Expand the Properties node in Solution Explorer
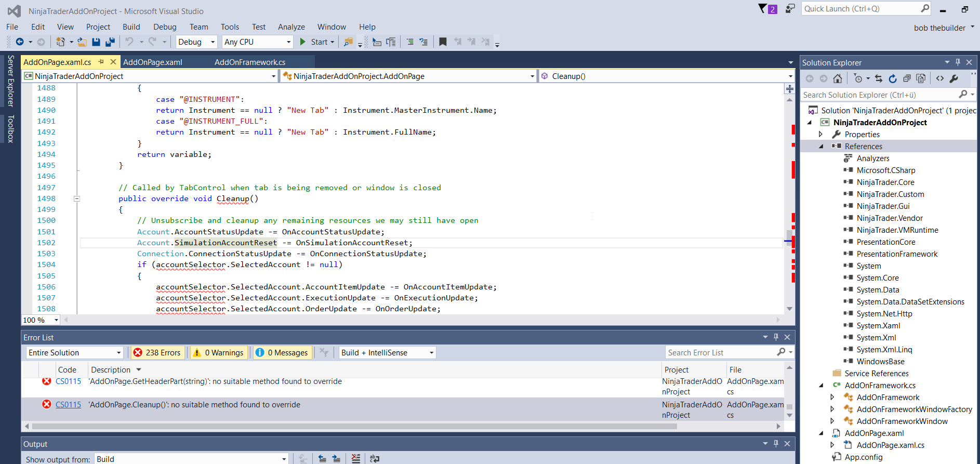The image size is (980, 464). [821, 135]
